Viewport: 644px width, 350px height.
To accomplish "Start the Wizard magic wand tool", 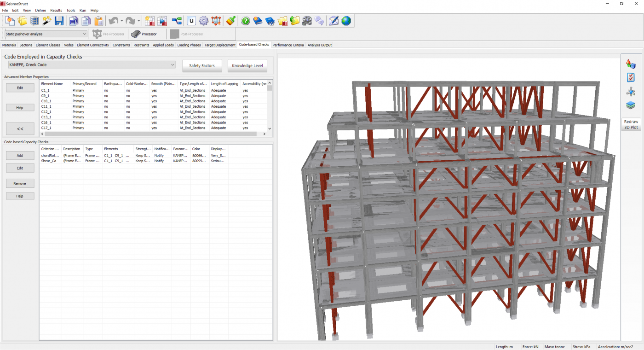I will coord(47,21).
